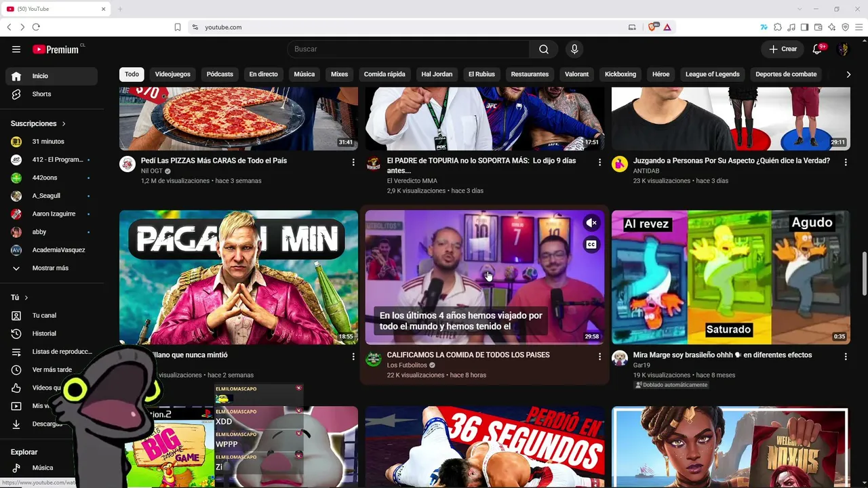Select the Música filter chip

coord(304,75)
